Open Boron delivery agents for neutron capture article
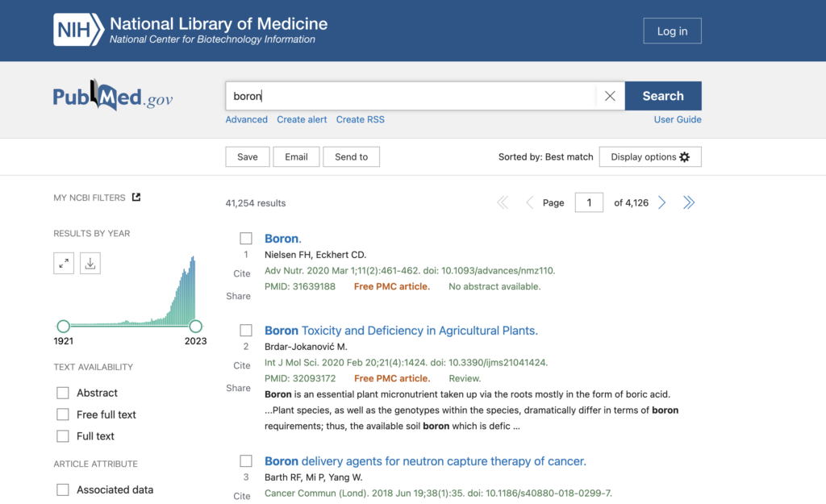 425,460
